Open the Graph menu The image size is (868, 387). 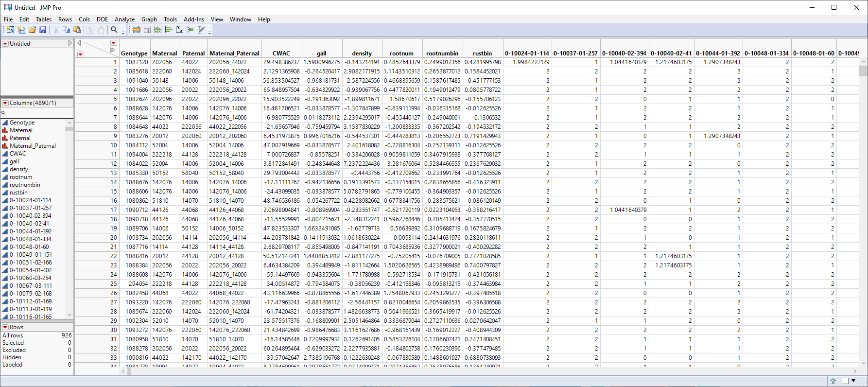[149, 19]
